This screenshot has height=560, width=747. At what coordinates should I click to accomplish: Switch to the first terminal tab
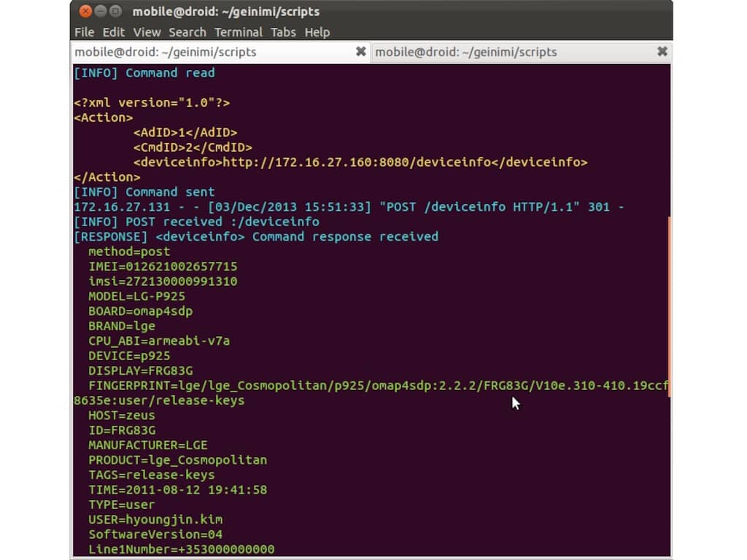(x=220, y=52)
